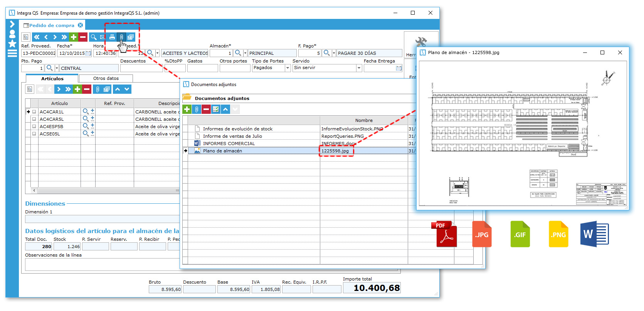Click the favorites star icon in left sidebar

point(12,44)
